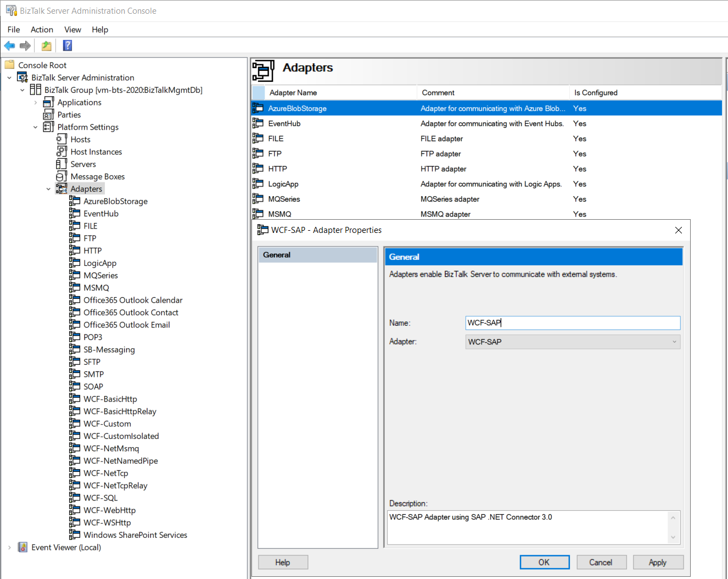
Task: Click the Applications icon in tree
Action: pyautogui.click(x=48, y=102)
